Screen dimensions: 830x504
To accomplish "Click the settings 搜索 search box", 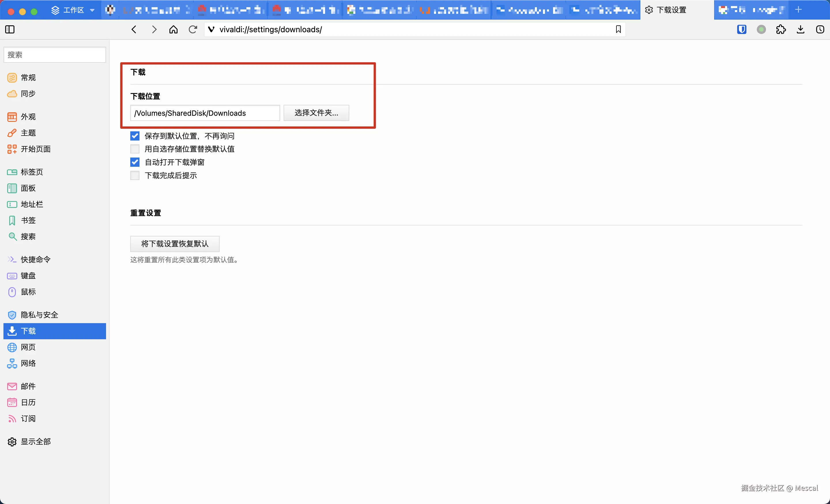I will [x=54, y=55].
